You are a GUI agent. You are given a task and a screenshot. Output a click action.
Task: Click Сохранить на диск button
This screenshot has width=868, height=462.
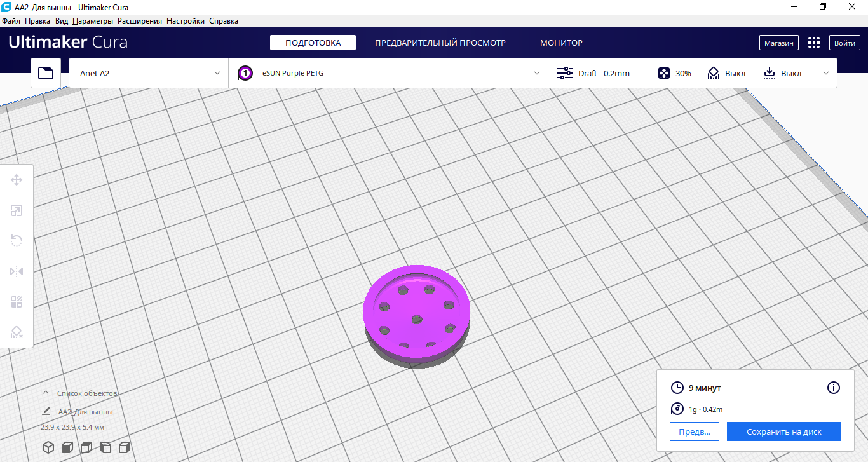click(x=784, y=431)
